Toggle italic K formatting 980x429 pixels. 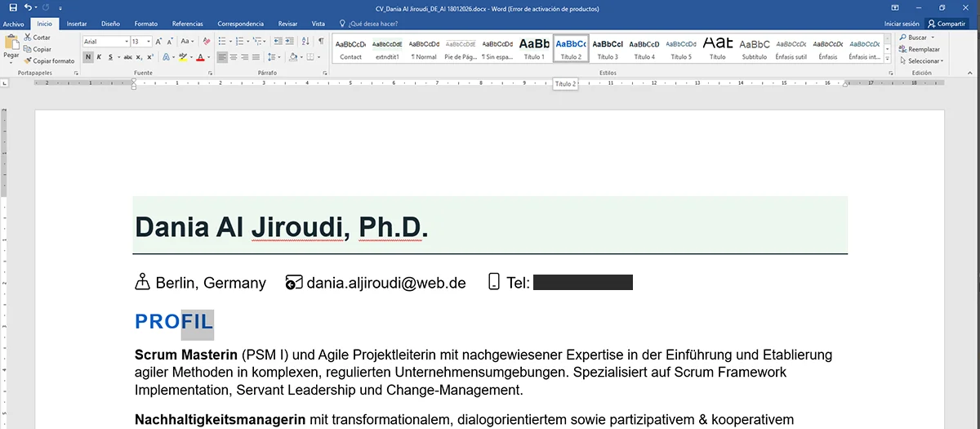(98, 57)
